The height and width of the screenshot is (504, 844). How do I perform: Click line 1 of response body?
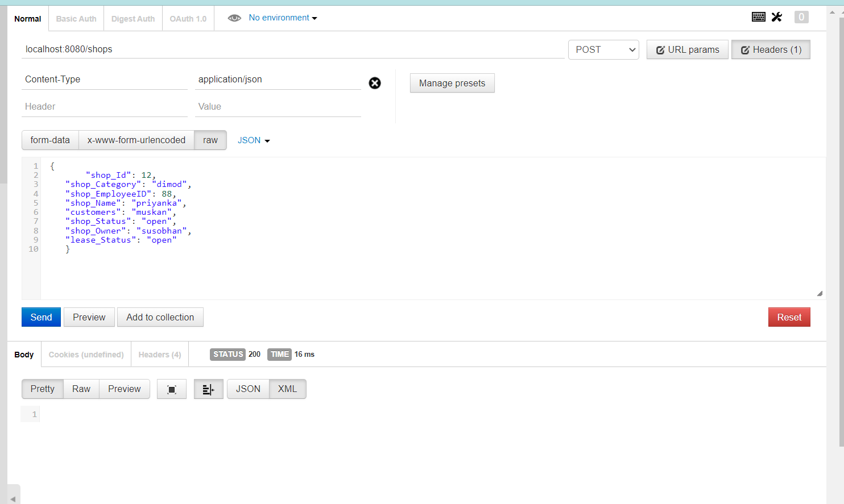[34, 414]
